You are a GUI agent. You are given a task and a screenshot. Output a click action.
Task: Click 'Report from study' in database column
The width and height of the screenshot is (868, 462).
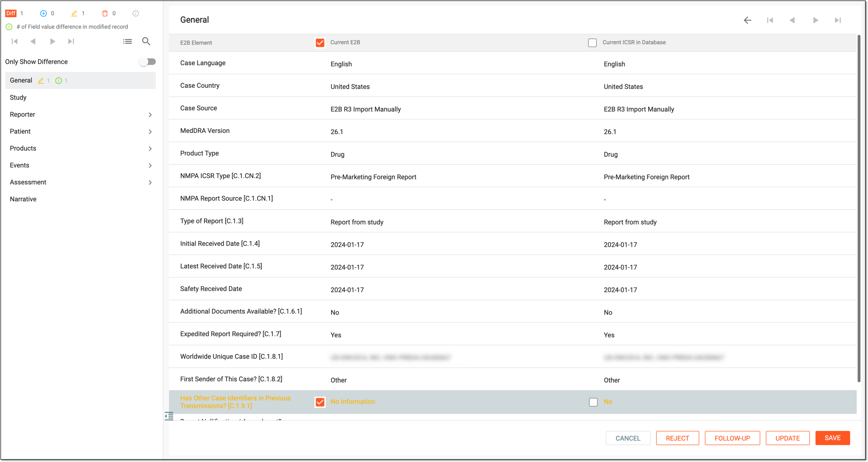630,222
